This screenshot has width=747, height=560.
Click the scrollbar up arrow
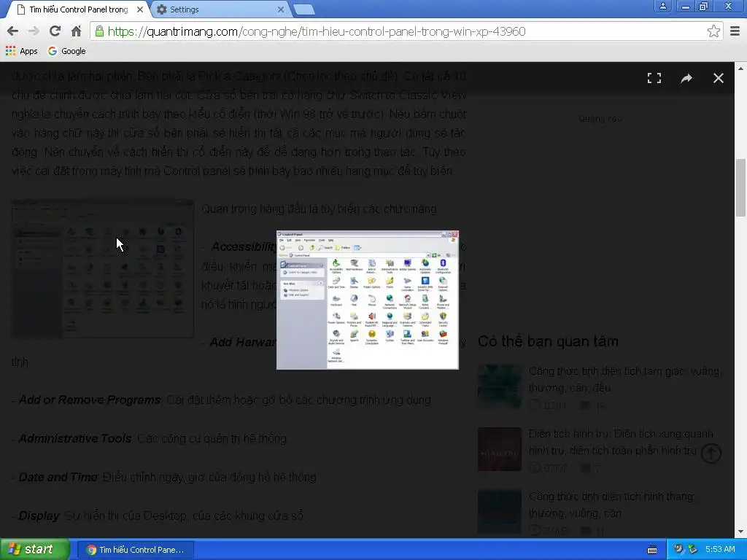click(740, 68)
